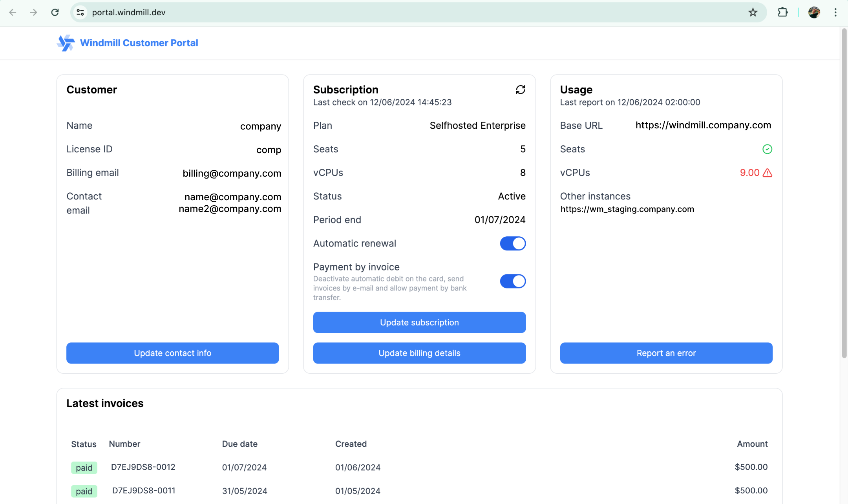The height and width of the screenshot is (504, 848).
Task: Click the Latest invoices heading
Action: 105,404
